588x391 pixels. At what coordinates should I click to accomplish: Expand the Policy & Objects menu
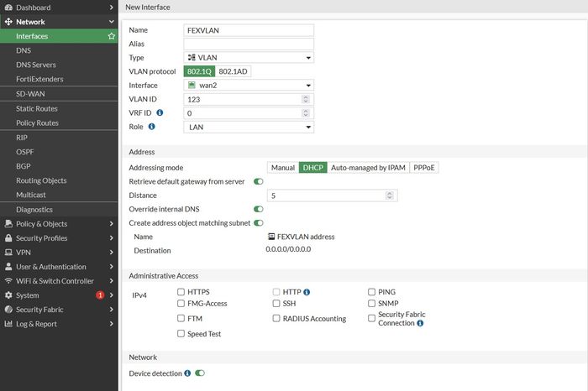coord(59,224)
